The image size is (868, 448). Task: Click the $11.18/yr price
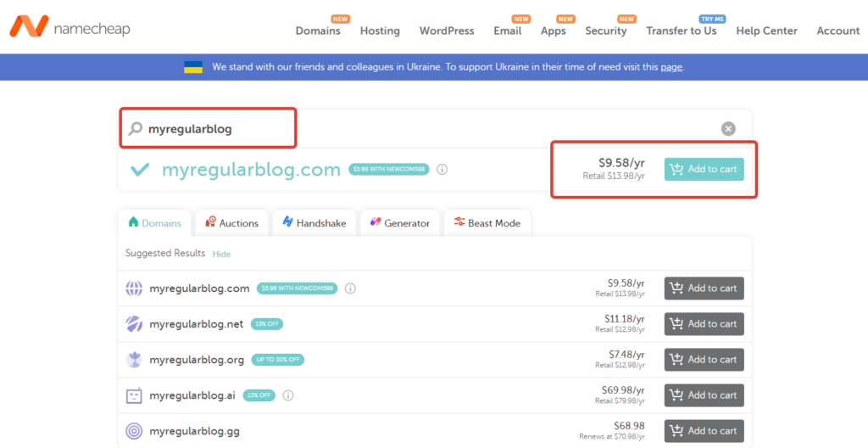625,319
